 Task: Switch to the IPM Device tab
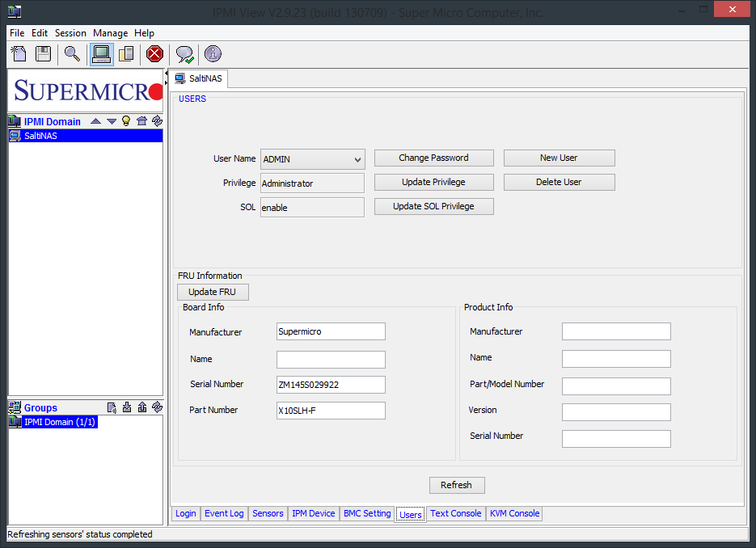coord(314,513)
